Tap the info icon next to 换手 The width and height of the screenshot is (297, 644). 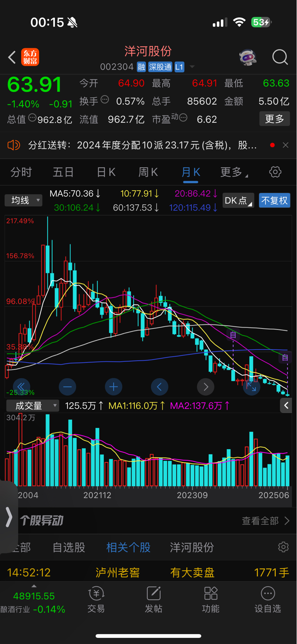[105, 99]
